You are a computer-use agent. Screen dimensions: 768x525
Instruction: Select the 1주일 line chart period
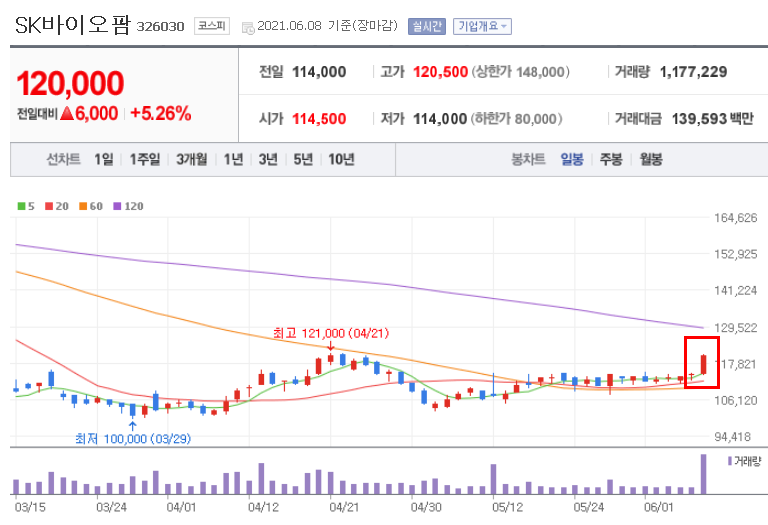(x=144, y=159)
